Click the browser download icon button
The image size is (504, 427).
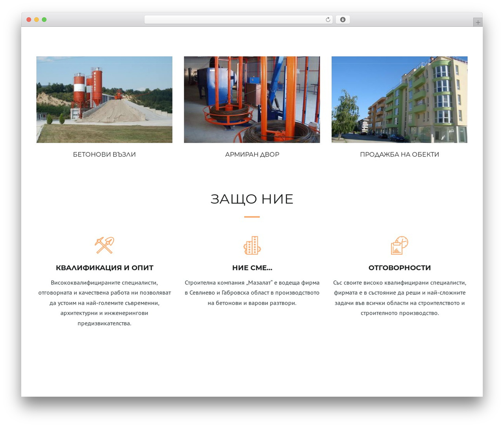pyautogui.click(x=343, y=20)
